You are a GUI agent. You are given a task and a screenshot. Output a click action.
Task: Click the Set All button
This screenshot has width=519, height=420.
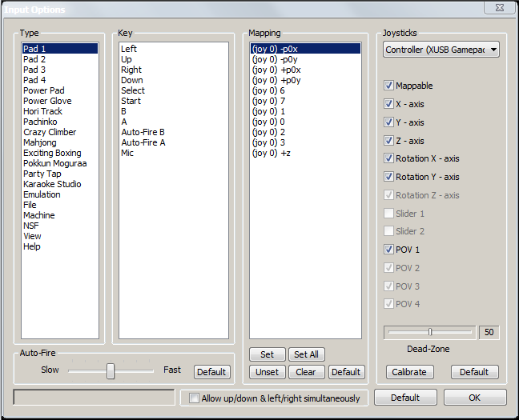(307, 354)
